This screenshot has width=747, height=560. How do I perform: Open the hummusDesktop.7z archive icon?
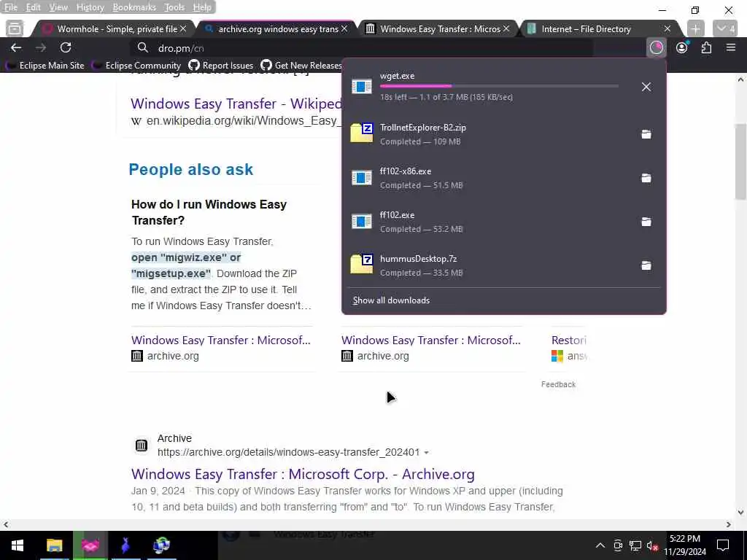point(362,264)
